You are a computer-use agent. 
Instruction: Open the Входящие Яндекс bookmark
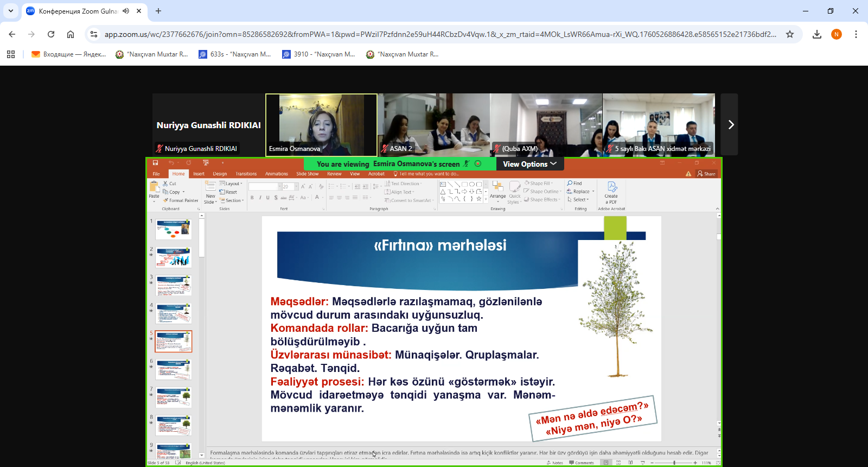pos(68,54)
